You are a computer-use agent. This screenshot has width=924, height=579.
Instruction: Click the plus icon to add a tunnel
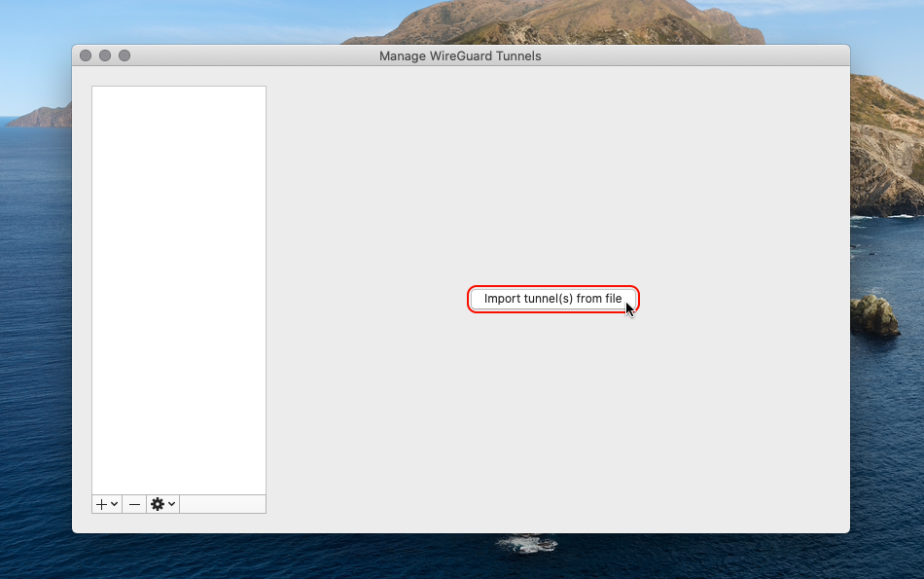102,504
